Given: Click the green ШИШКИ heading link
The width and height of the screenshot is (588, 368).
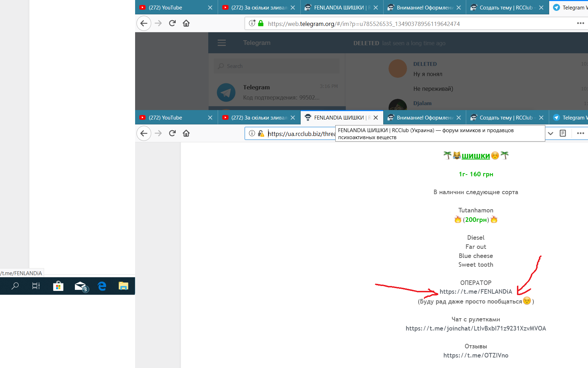Looking at the screenshot, I should pos(476,156).
